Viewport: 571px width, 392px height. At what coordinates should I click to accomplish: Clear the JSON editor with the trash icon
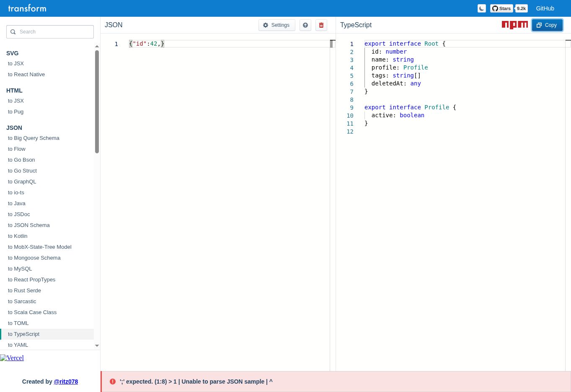(x=321, y=25)
